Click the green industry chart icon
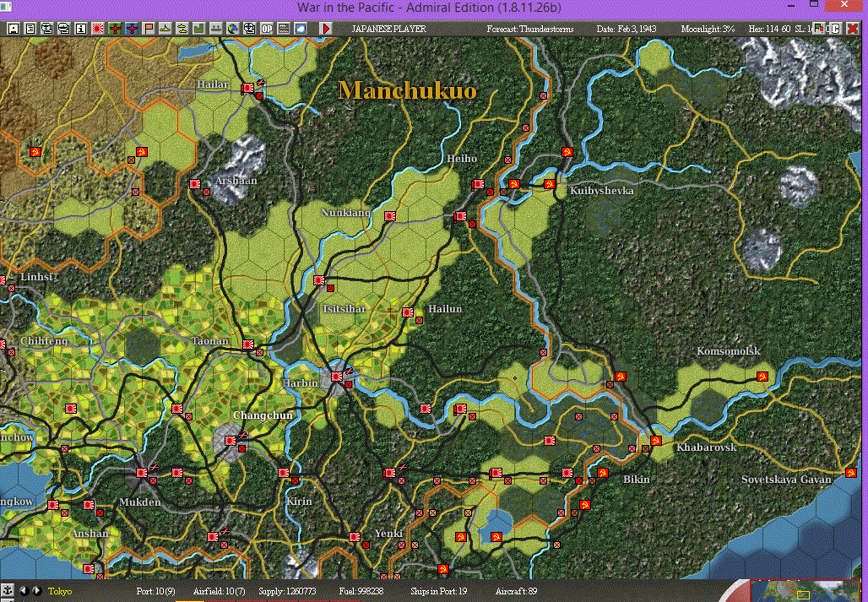The width and height of the screenshot is (868, 602). 198,28
